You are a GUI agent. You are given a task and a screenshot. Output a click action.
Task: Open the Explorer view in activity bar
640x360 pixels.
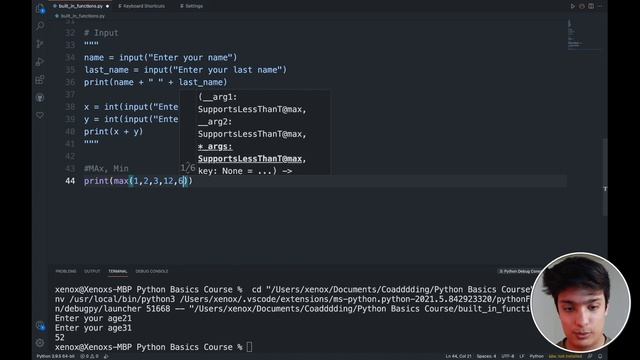point(40,9)
